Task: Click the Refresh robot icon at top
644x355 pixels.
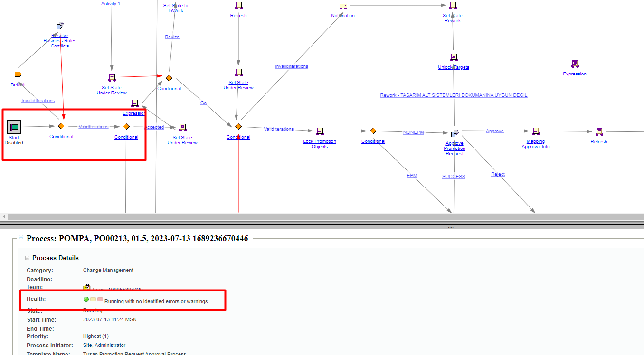Action: click(x=238, y=6)
